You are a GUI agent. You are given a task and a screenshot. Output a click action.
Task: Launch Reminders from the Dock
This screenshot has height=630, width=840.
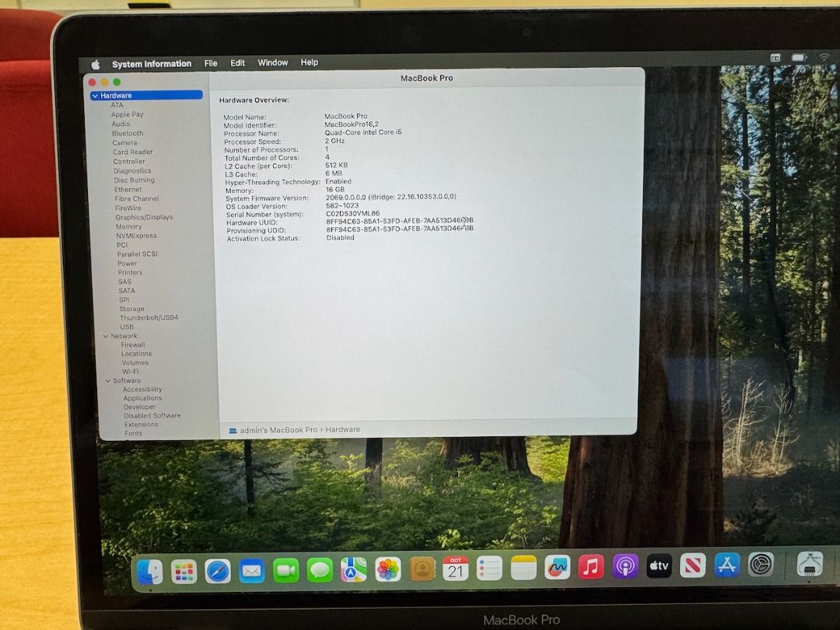[489, 568]
